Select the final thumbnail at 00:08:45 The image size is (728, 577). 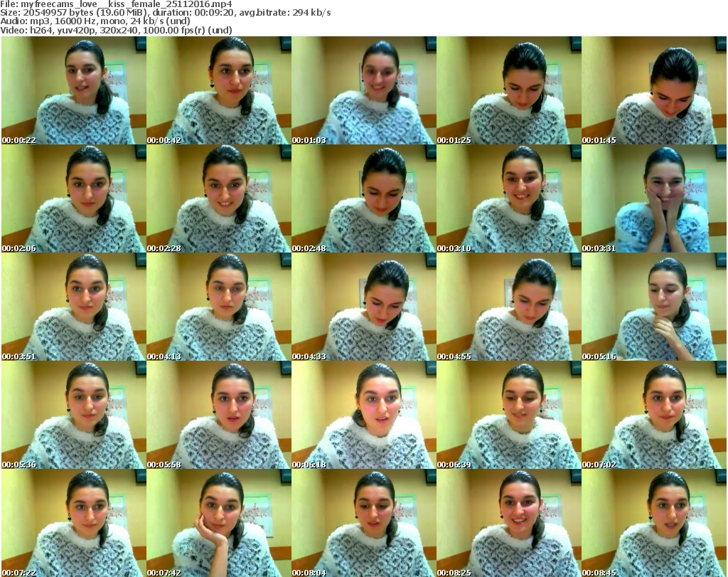coord(653,523)
